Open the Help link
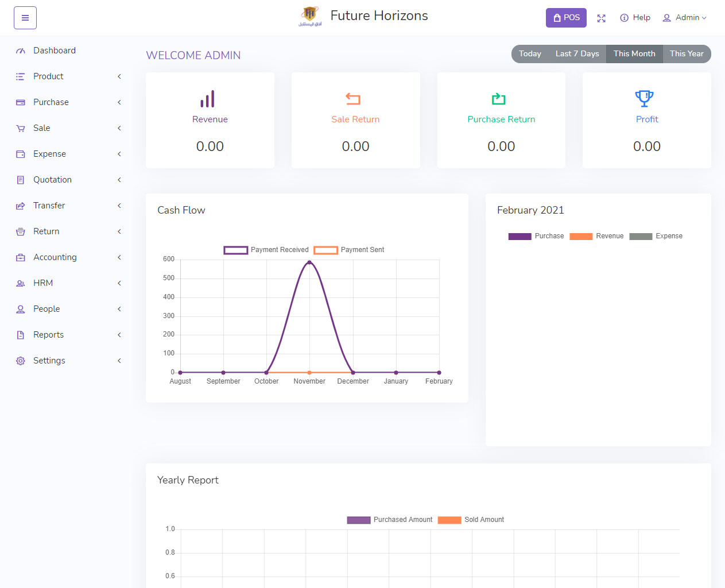 (635, 18)
